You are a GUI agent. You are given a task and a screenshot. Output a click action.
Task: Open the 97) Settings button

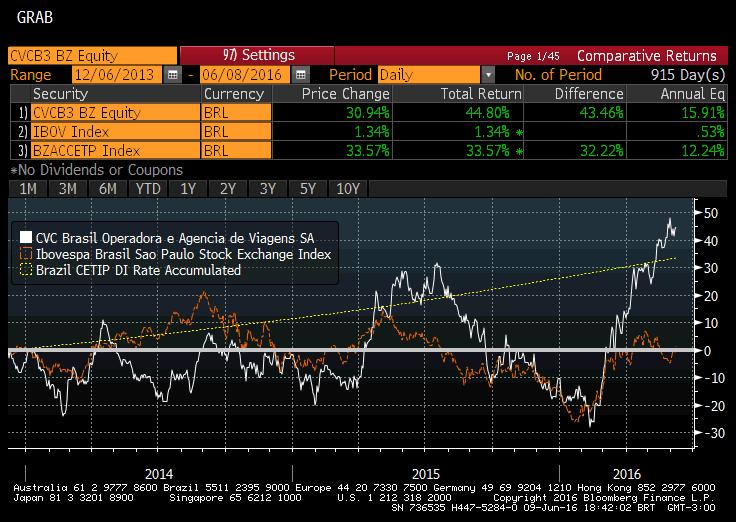tap(256, 56)
